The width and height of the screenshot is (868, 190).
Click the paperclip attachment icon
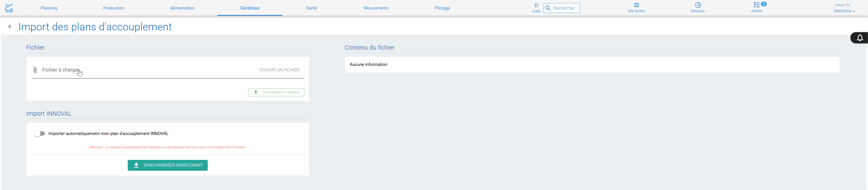tap(35, 70)
